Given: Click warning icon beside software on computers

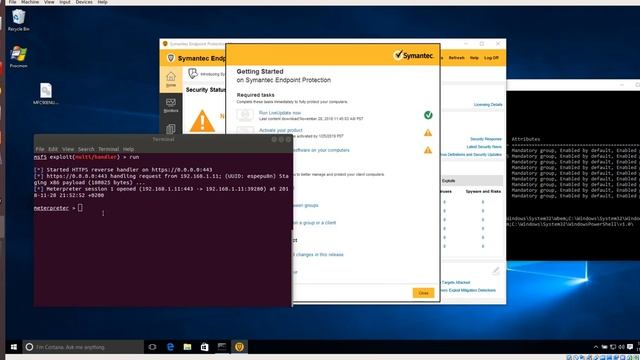Looking at the screenshot, I should click(x=428, y=150).
